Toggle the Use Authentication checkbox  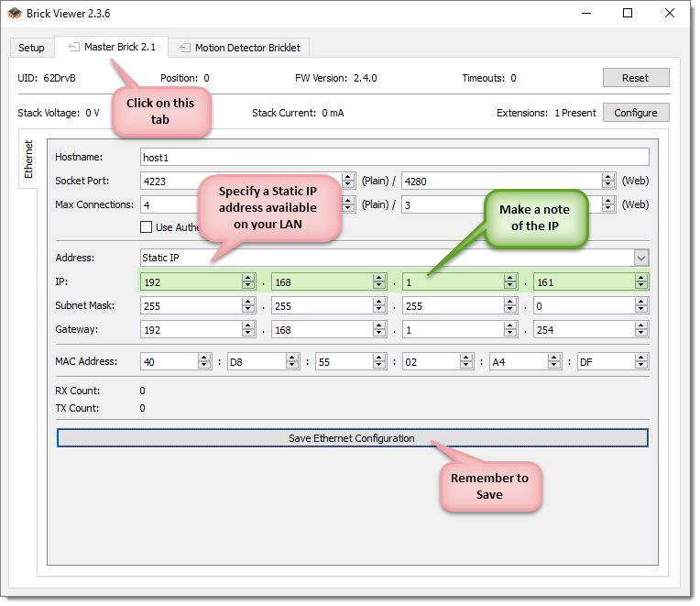pos(146,226)
